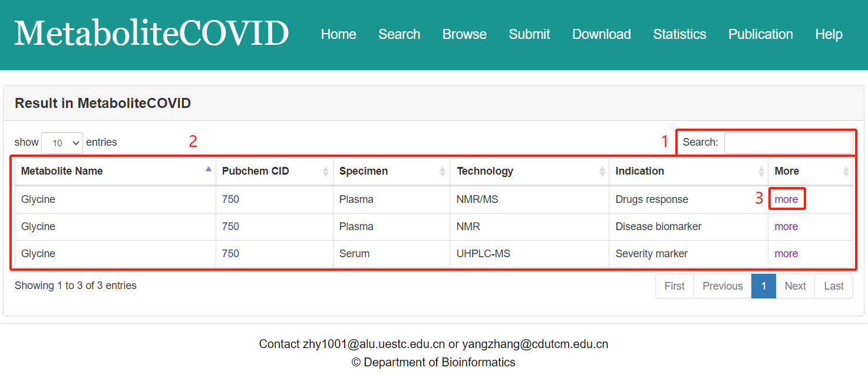
Task: Go to Next results page
Action: (x=795, y=286)
